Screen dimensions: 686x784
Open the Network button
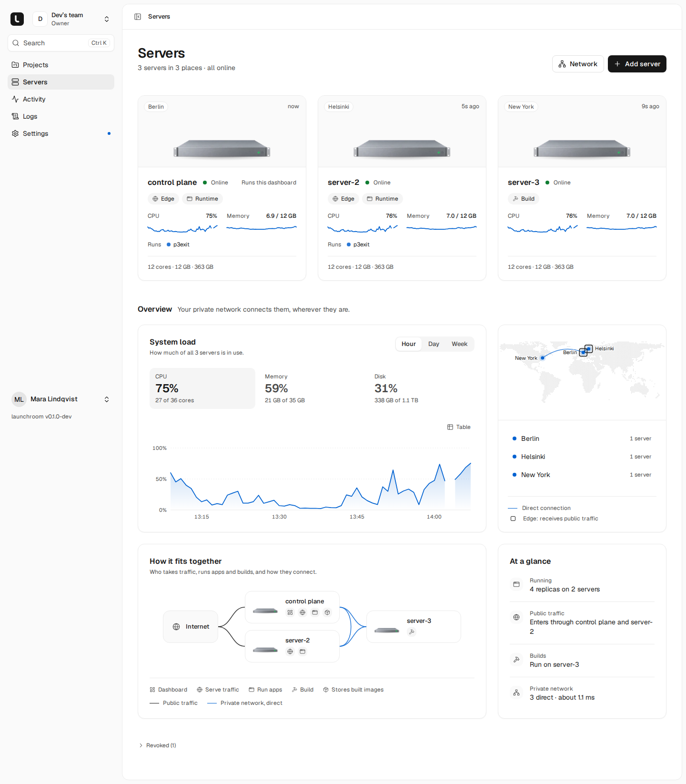(x=578, y=64)
